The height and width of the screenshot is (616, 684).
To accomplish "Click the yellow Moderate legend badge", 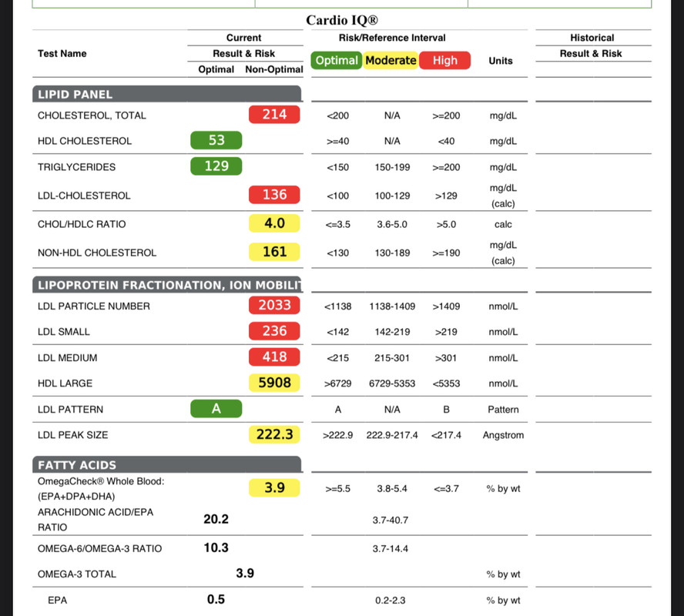I will pyautogui.click(x=391, y=60).
